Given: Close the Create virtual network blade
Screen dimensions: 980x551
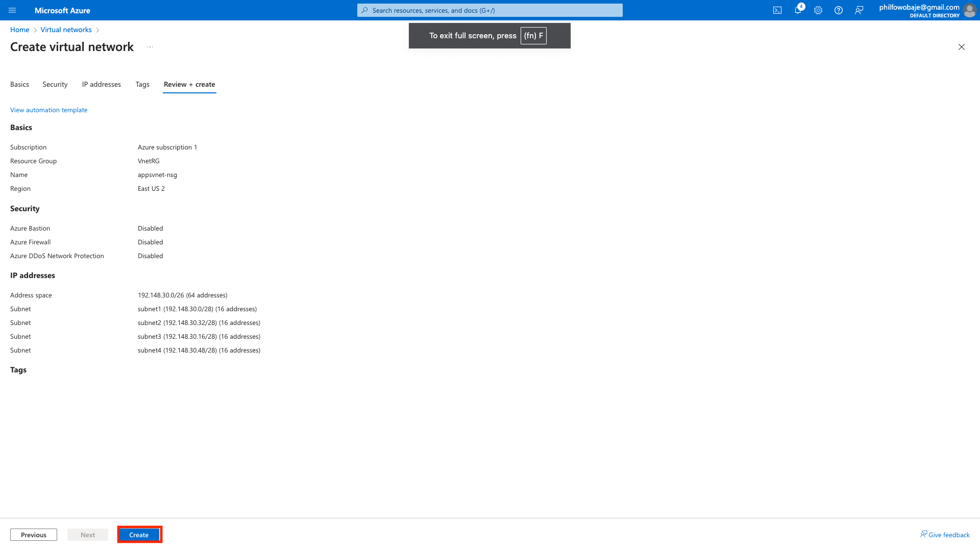Looking at the screenshot, I should coord(962,47).
